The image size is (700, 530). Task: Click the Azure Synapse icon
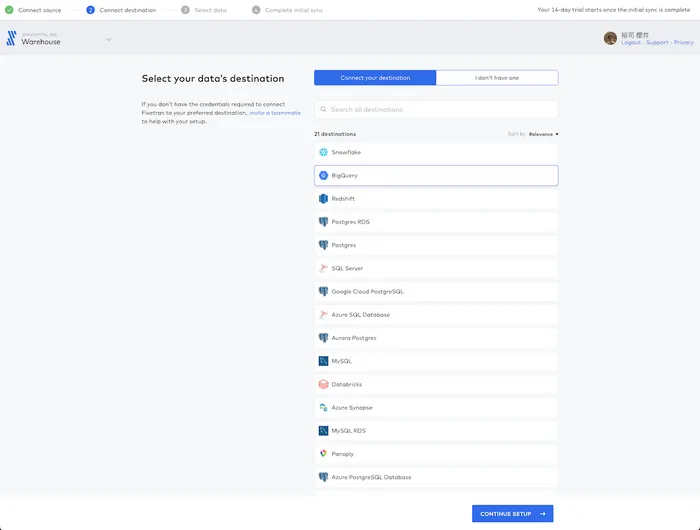pos(323,408)
